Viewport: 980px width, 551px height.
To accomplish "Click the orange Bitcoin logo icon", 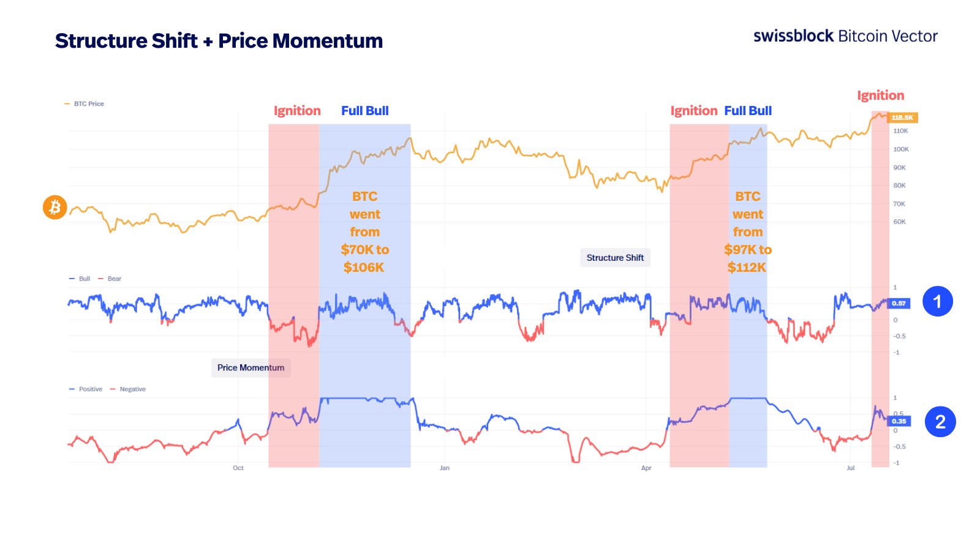I will point(55,208).
